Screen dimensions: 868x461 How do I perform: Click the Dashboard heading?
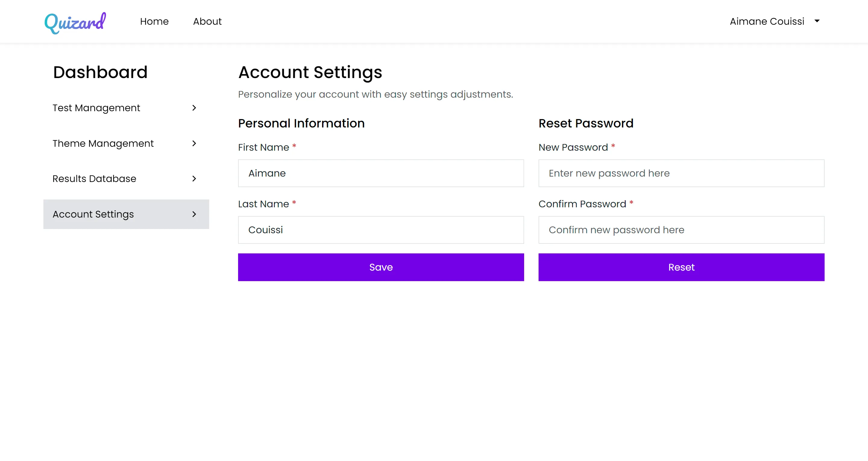[100, 72]
